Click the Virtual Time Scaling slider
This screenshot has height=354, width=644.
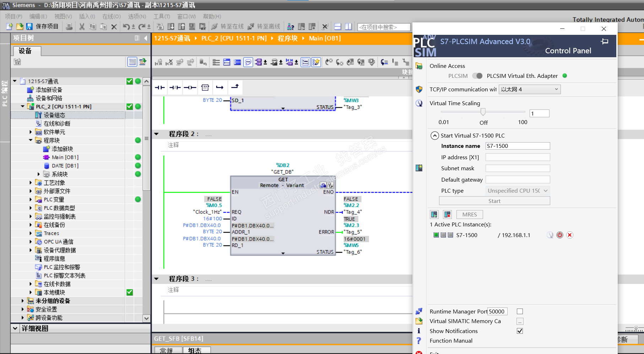click(x=483, y=112)
